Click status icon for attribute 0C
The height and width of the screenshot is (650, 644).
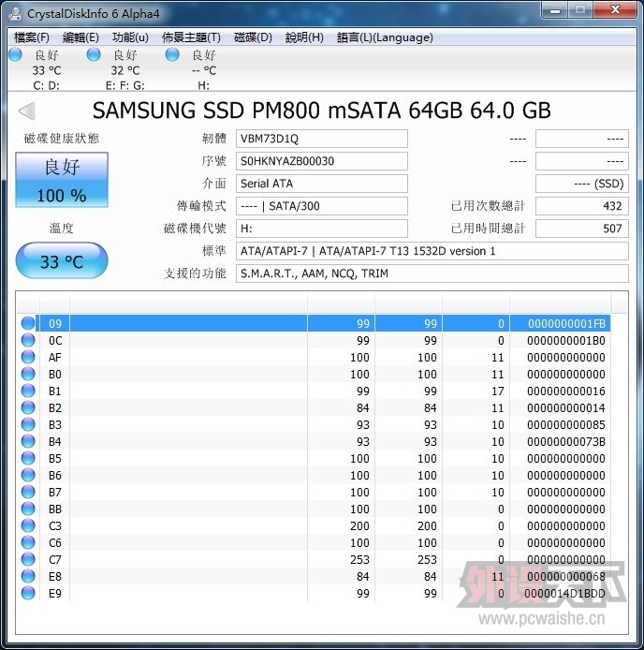pos(28,340)
